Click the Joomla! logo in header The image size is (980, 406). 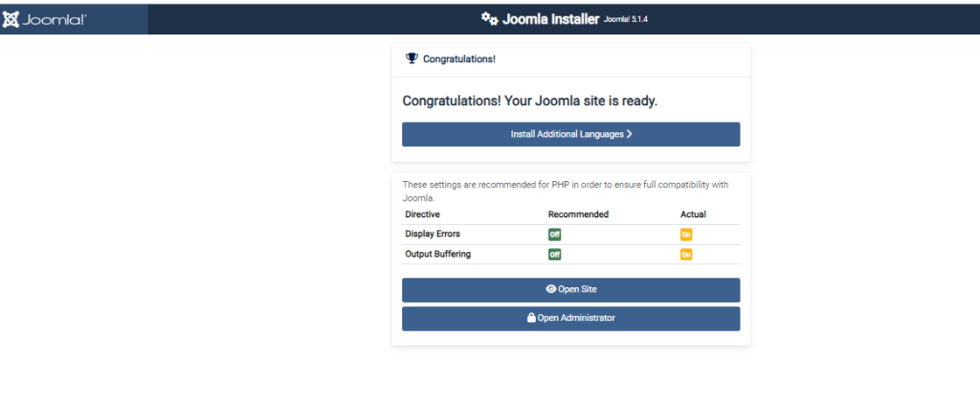coord(44,20)
